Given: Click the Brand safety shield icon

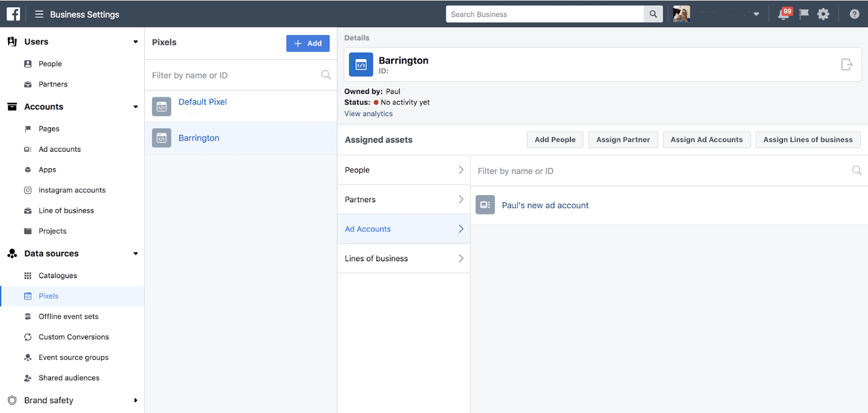Looking at the screenshot, I should tap(12, 401).
